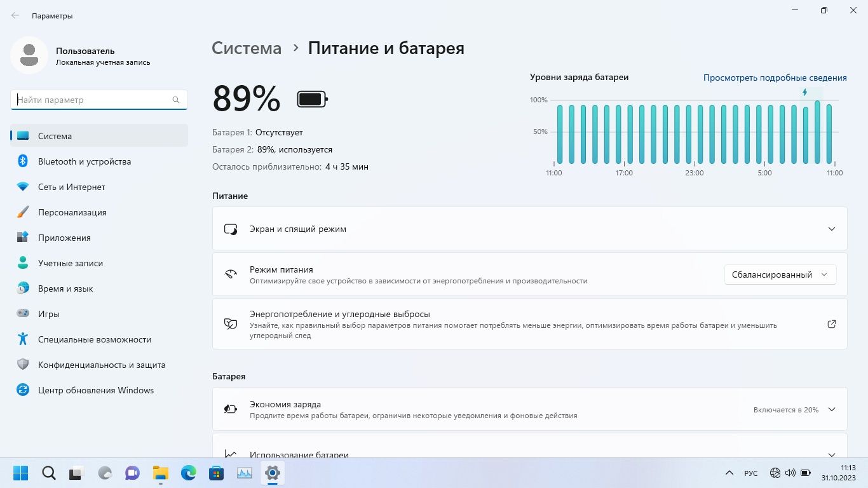
Task: Open Энергопотребление и углеродные выбросы link
Action: [x=529, y=324]
